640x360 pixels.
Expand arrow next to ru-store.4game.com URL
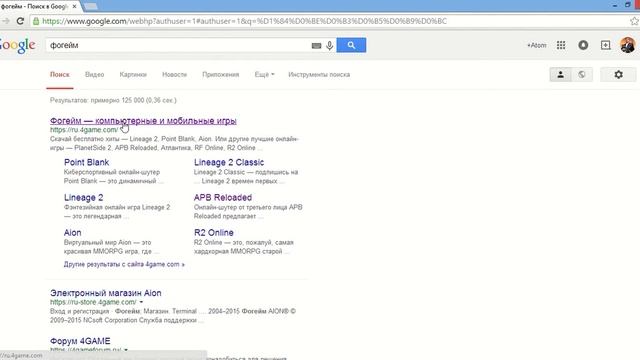(141, 302)
